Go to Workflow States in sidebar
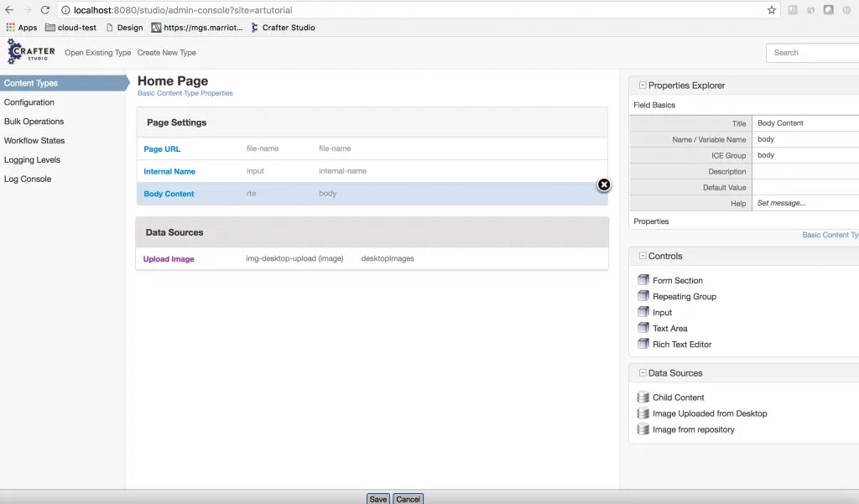This screenshot has height=504, width=859. pos(34,141)
